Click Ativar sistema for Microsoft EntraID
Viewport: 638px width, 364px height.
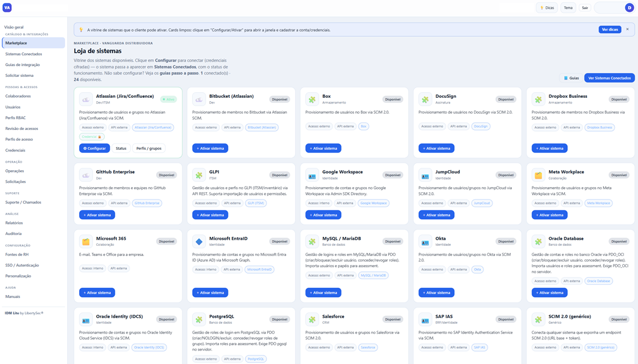210,292
